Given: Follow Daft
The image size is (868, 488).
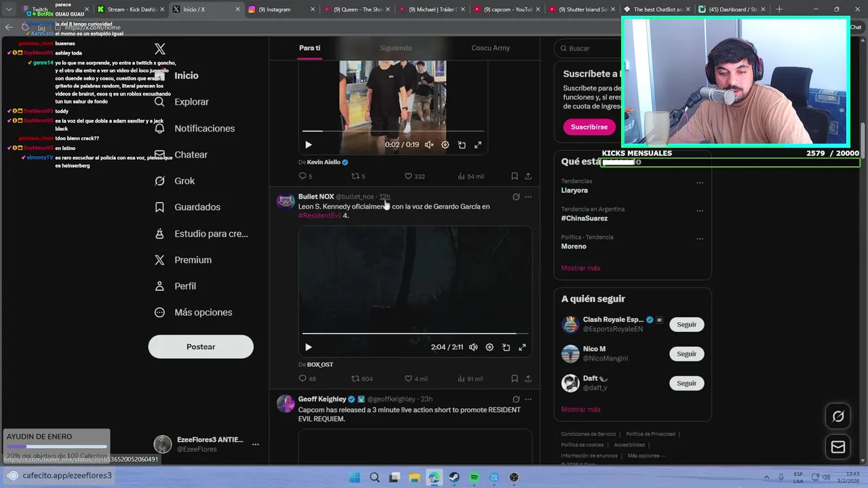Looking at the screenshot, I should [686, 384].
